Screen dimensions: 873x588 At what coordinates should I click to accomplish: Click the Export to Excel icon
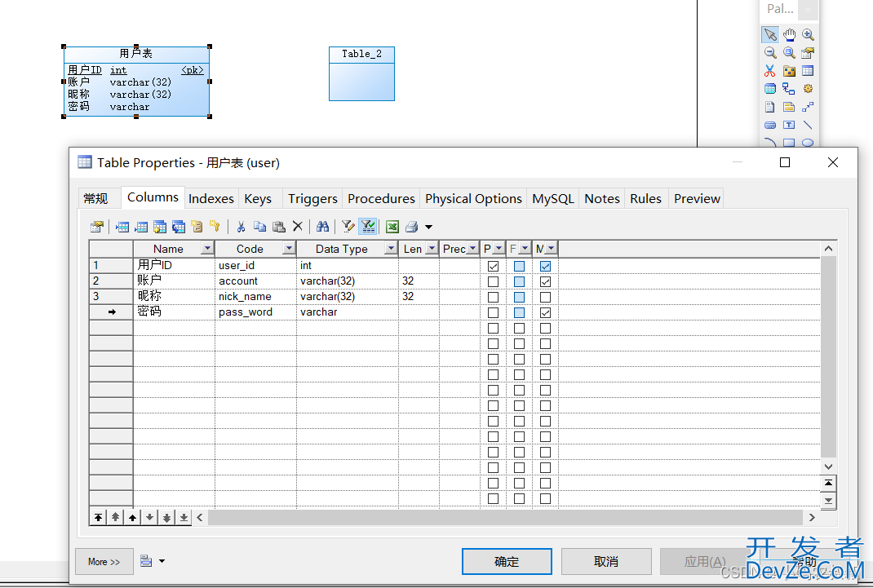click(392, 227)
